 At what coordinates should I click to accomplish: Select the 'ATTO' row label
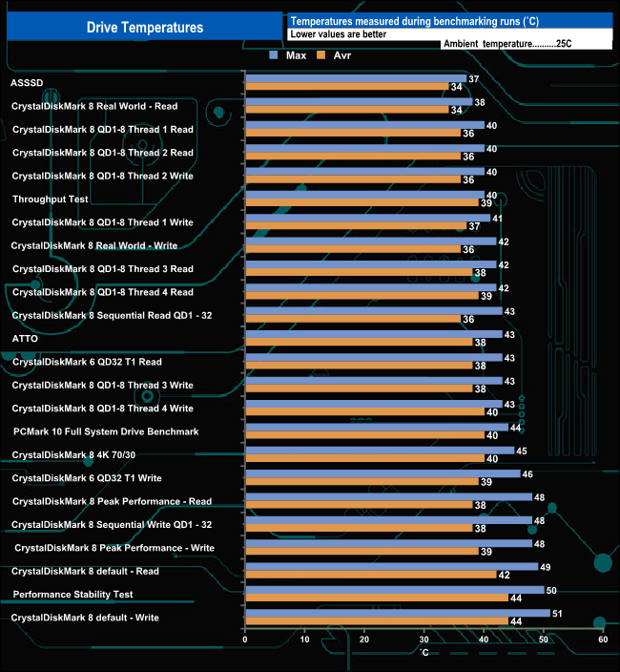[x=25, y=339]
